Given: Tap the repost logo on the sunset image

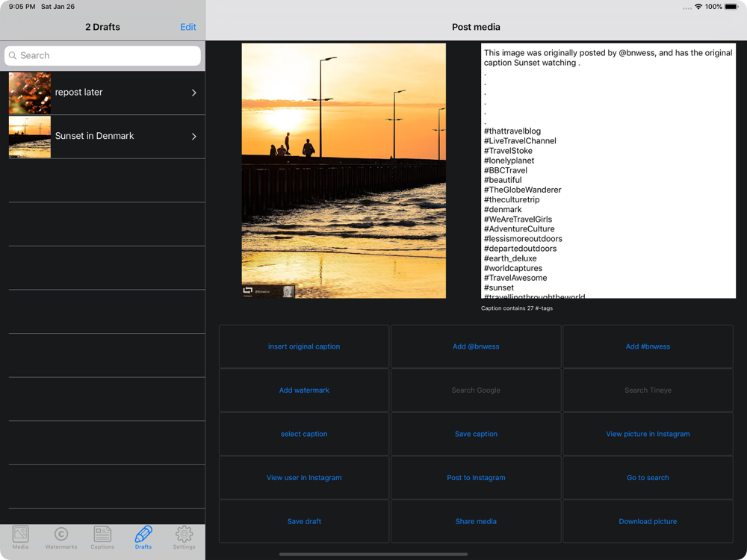Looking at the screenshot, I should click(248, 290).
